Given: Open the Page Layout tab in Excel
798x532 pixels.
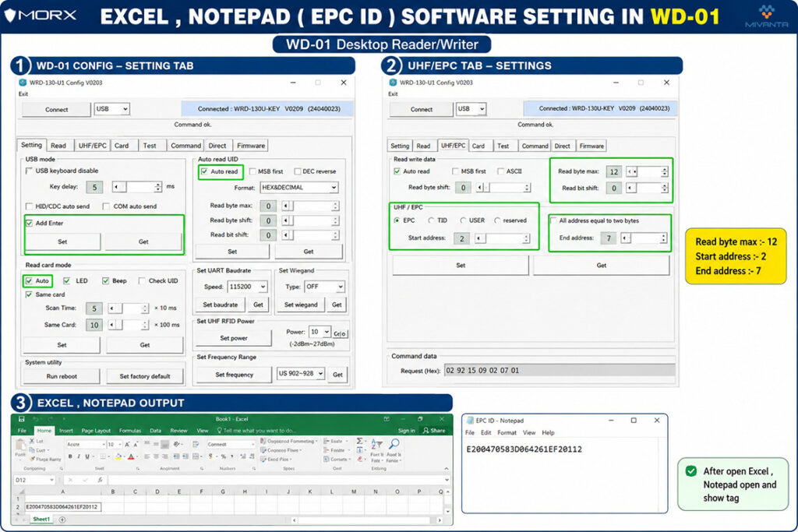Looking at the screenshot, I should click(x=96, y=430).
